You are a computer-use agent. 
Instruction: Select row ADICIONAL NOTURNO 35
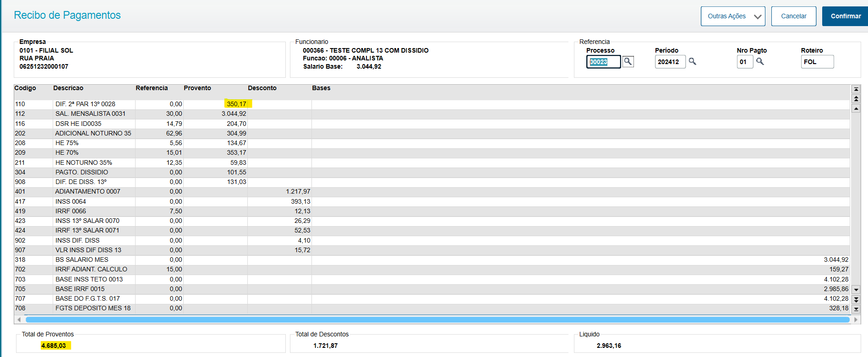(x=431, y=133)
